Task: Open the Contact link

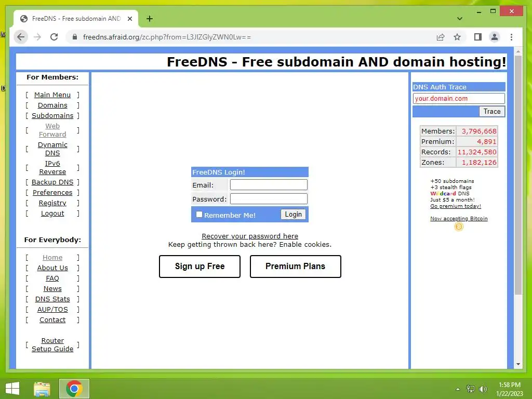Action: click(52, 320)
